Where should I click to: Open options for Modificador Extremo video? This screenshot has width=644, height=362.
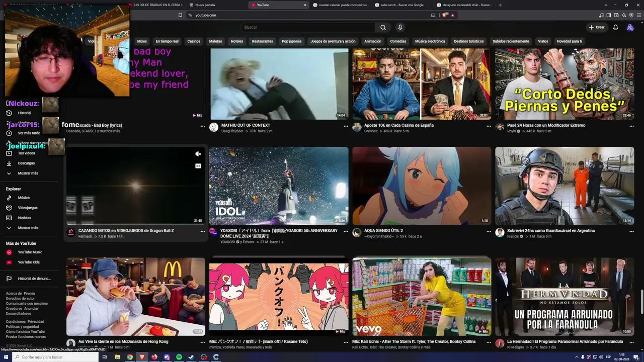[631, 126]
